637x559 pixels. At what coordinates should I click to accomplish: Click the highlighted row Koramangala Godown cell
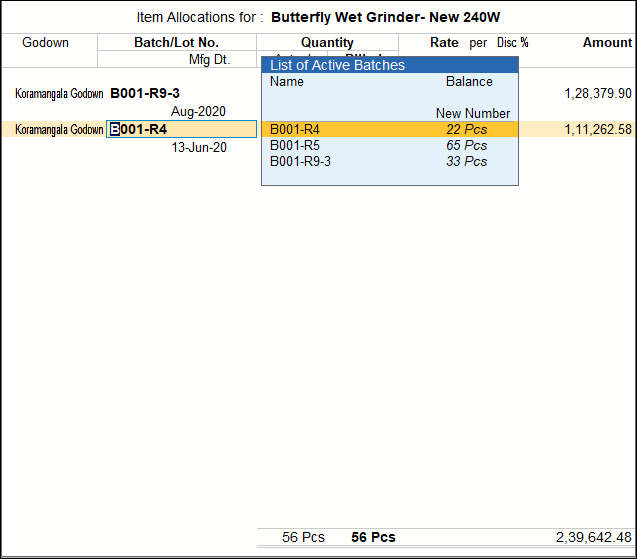59,129
